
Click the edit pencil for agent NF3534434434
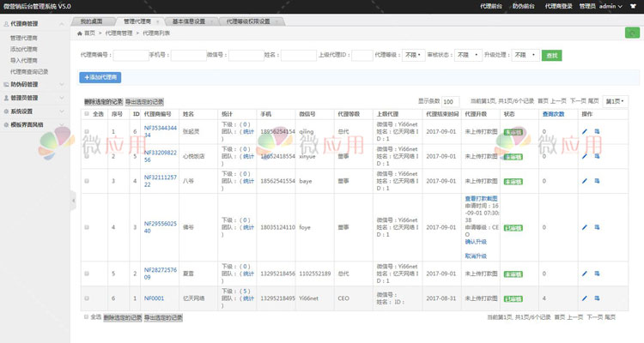pyautogui.click(x=585, y=132)
